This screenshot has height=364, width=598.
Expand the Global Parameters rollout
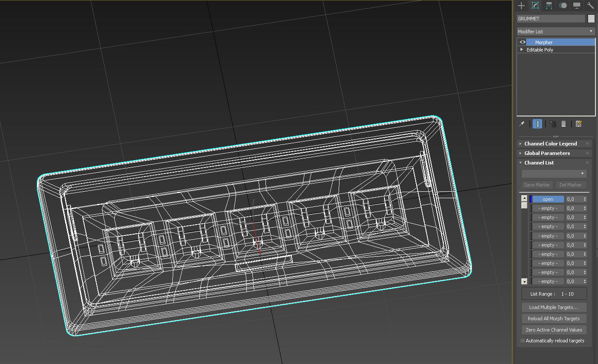coord(554,153)
